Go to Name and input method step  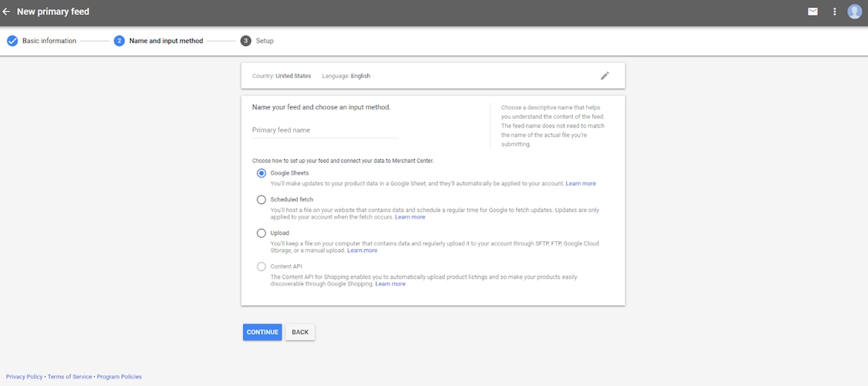point(166,41)
